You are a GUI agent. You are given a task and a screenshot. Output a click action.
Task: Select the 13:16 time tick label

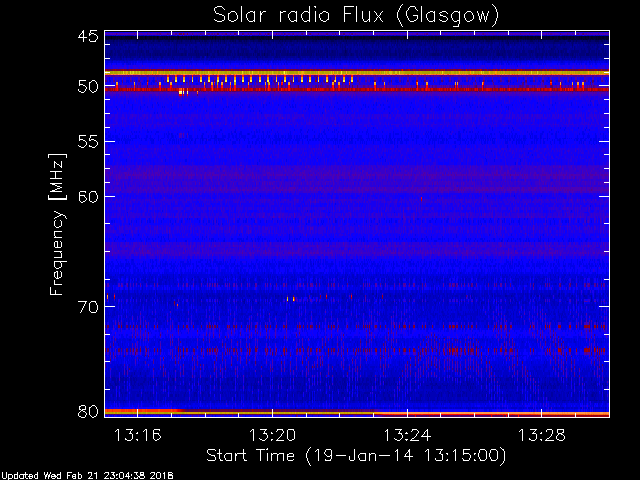pos(138,435)
